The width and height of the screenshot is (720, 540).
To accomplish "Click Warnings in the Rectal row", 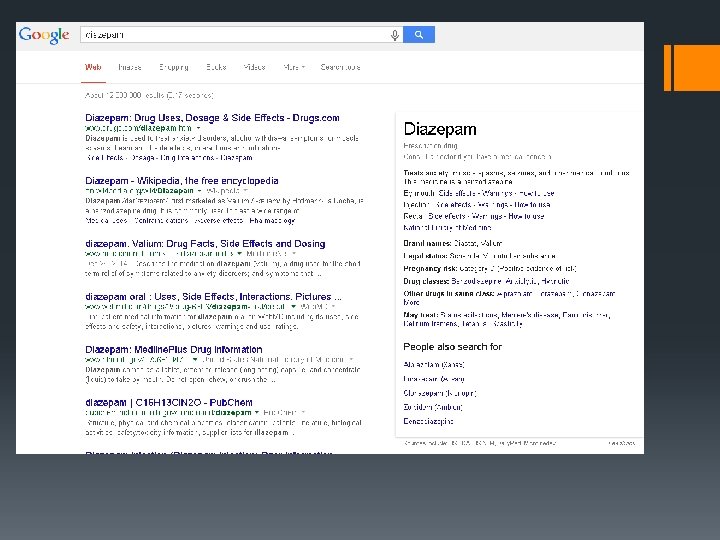I will tap(487, 216).
